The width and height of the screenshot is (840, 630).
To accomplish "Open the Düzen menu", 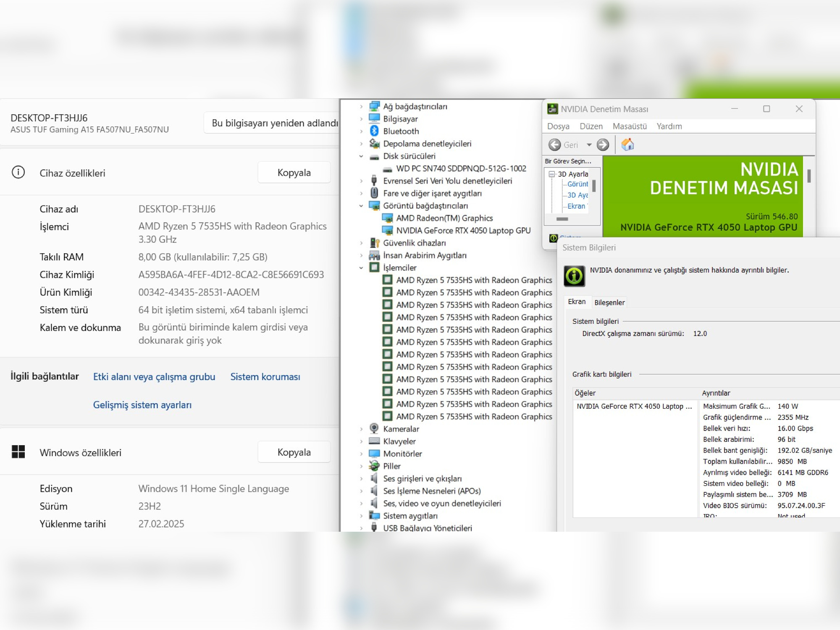I will [x=591, y=126].
